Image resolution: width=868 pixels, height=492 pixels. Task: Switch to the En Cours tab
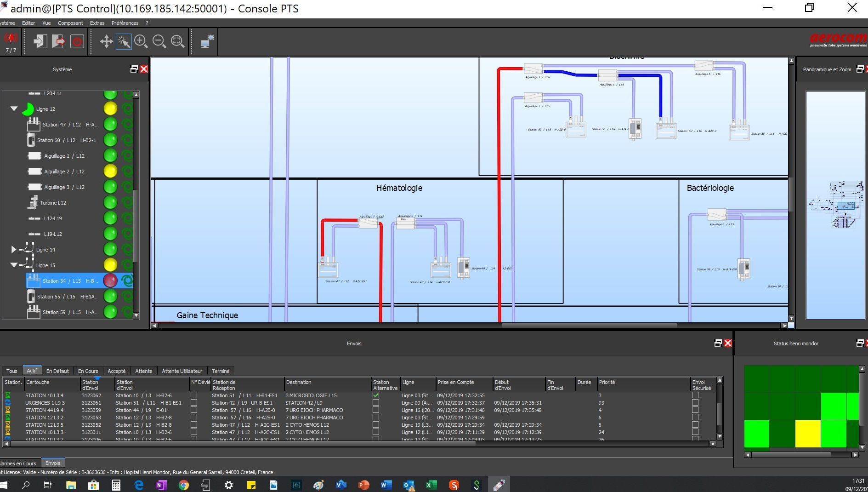tap(88, 371)
